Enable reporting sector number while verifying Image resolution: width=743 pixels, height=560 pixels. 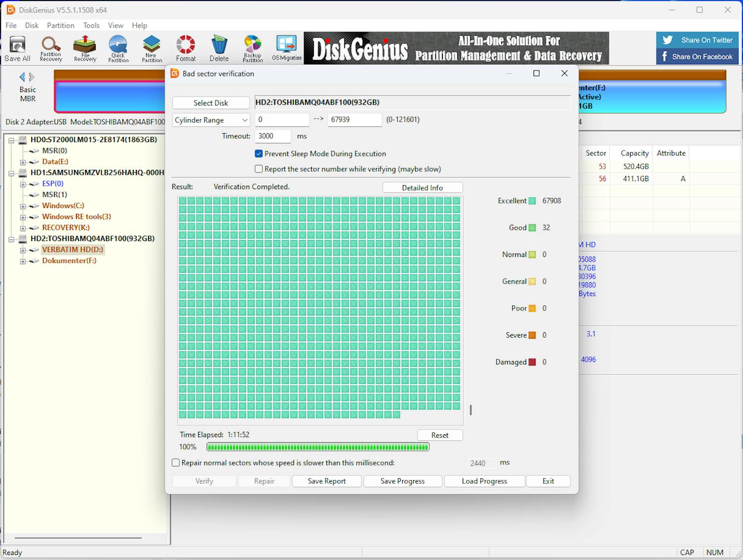(x=259, y=169)
